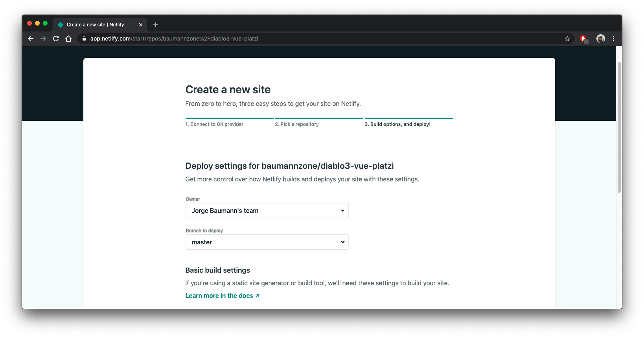Image resolution: width=644 pixels, height=338 pixels.
Task: Bookmark this page with the star icon
Action: [x=567, y=39]
